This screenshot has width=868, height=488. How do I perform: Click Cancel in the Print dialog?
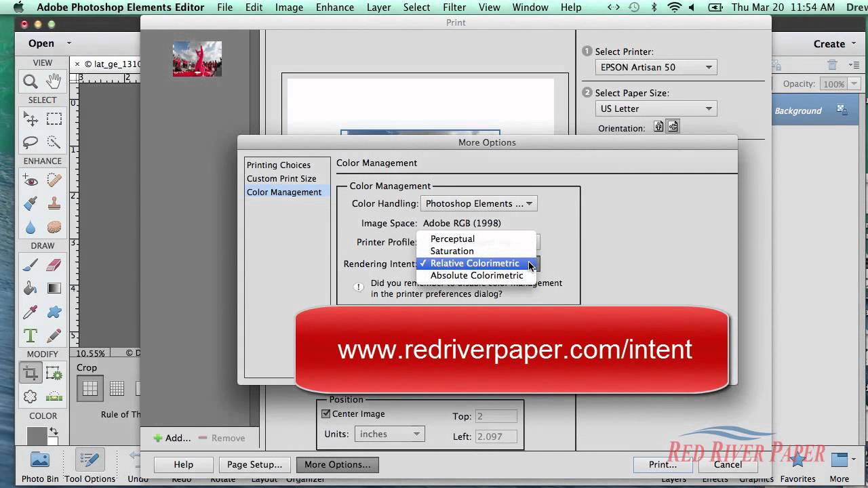coord(728,464)
